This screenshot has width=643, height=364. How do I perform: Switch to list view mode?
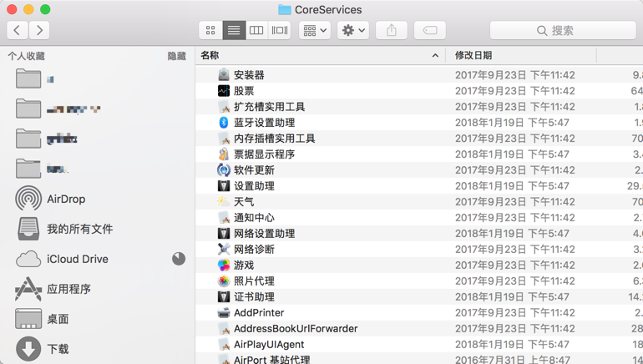[234, 30]
